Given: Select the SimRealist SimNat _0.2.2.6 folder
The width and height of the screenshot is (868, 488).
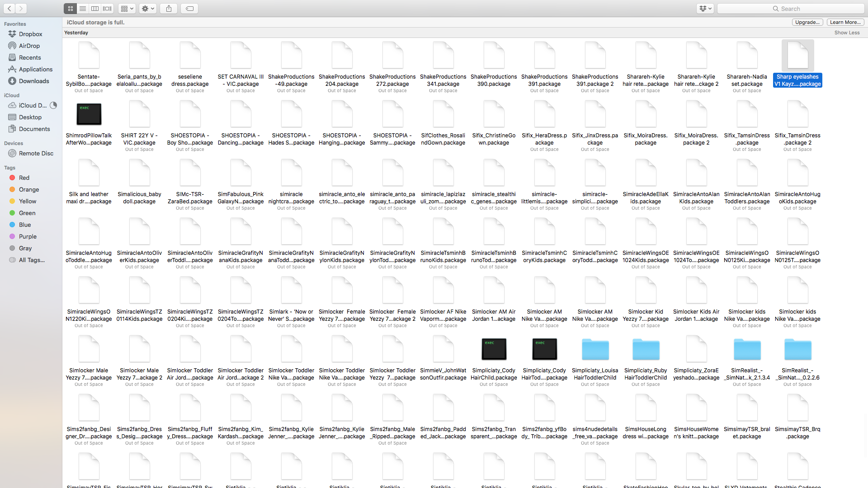Looking at the screenshot, I should (798, 349).
